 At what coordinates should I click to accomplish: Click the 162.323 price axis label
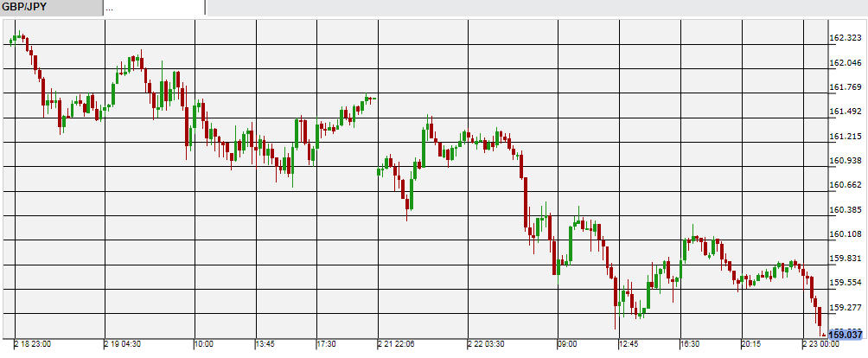pyautogui.click(x=846, y=39)
